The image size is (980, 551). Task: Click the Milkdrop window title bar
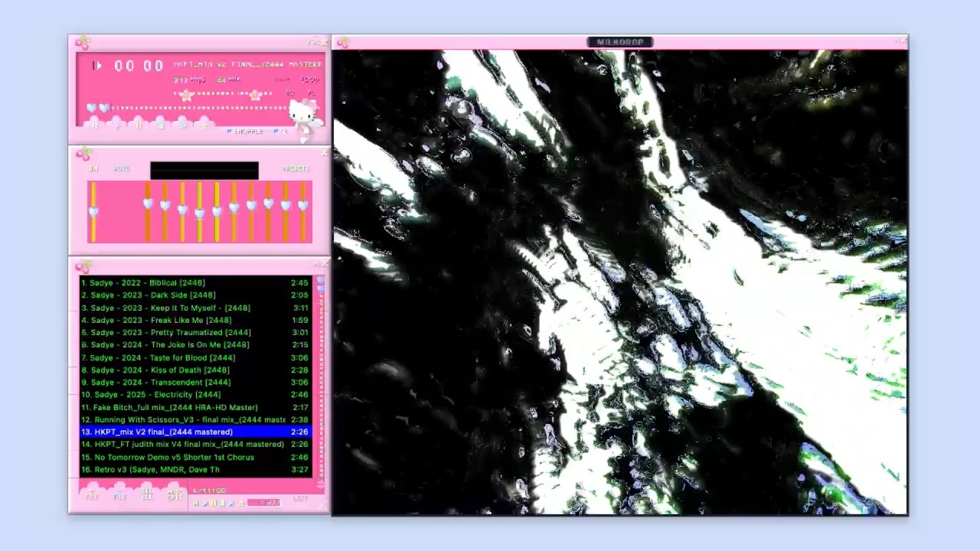point(619,42)
